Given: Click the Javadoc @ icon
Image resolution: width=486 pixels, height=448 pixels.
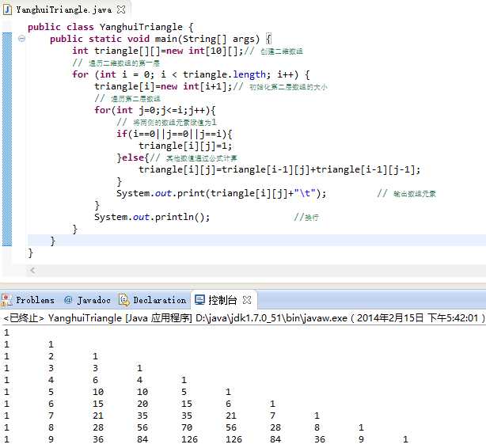Looking at the screenshot, I should (68, 300).
